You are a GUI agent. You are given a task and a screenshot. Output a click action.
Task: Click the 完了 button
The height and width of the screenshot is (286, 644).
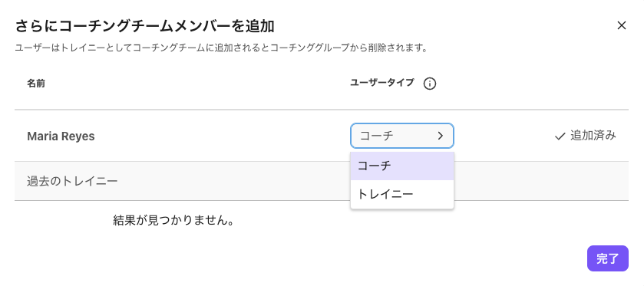click(x=607, y=258)
